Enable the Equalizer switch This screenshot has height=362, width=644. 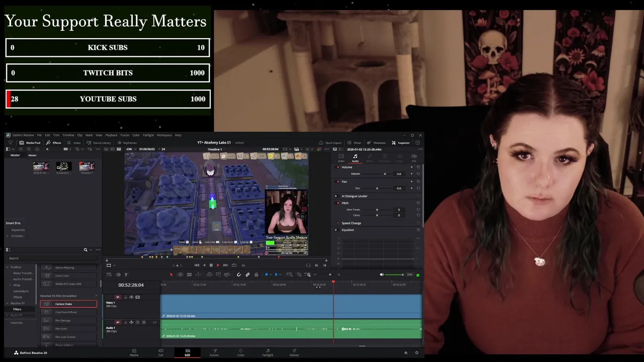pyautogui.click(x=336, y=230)
